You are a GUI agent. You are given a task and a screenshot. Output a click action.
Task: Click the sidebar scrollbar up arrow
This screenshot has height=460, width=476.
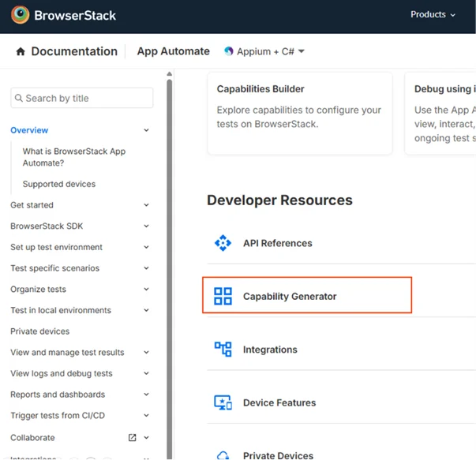pyautogui.click(x=170, y=73)
